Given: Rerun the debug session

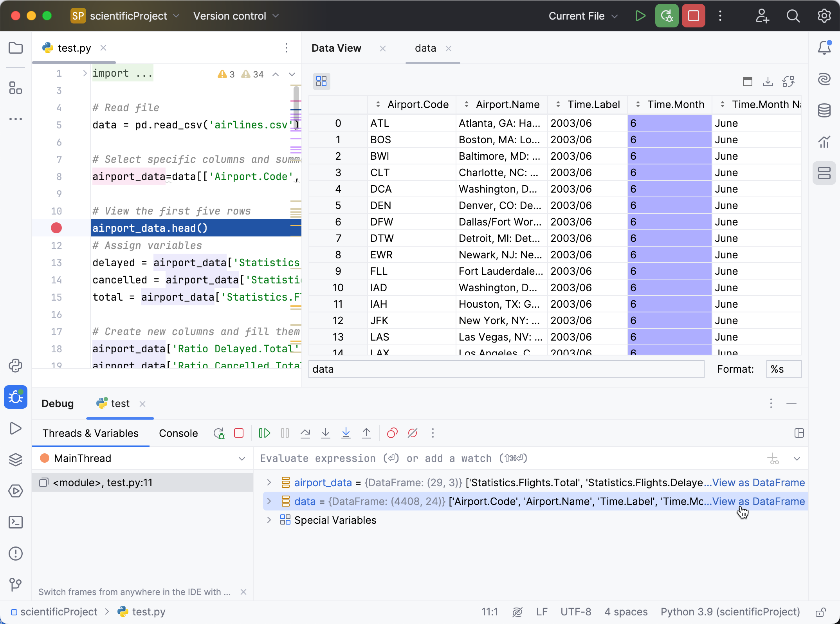Looking at the screenshot, I should 219,433.
